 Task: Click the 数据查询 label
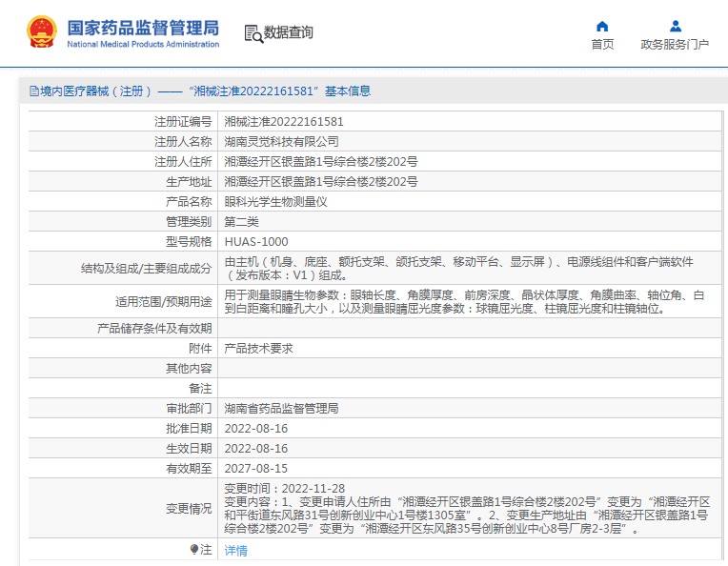point(289,32)
